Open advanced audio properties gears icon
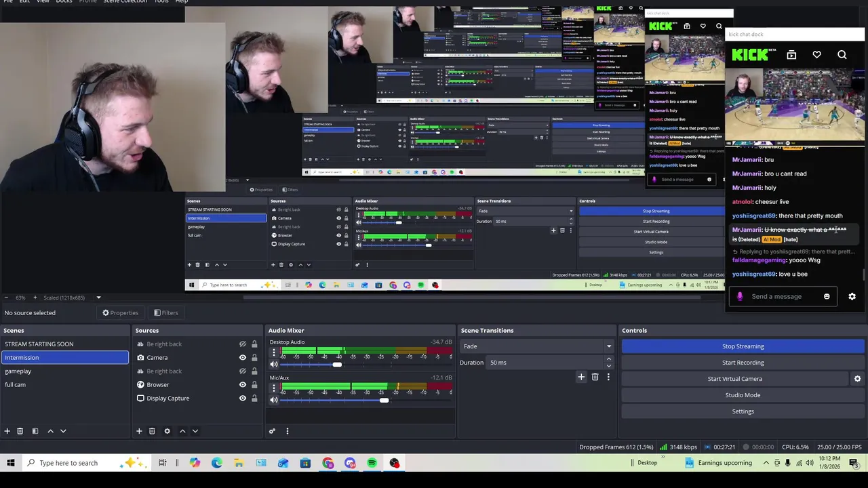Image resolution: width=868 pixels, height=488 pixels. 272,431
